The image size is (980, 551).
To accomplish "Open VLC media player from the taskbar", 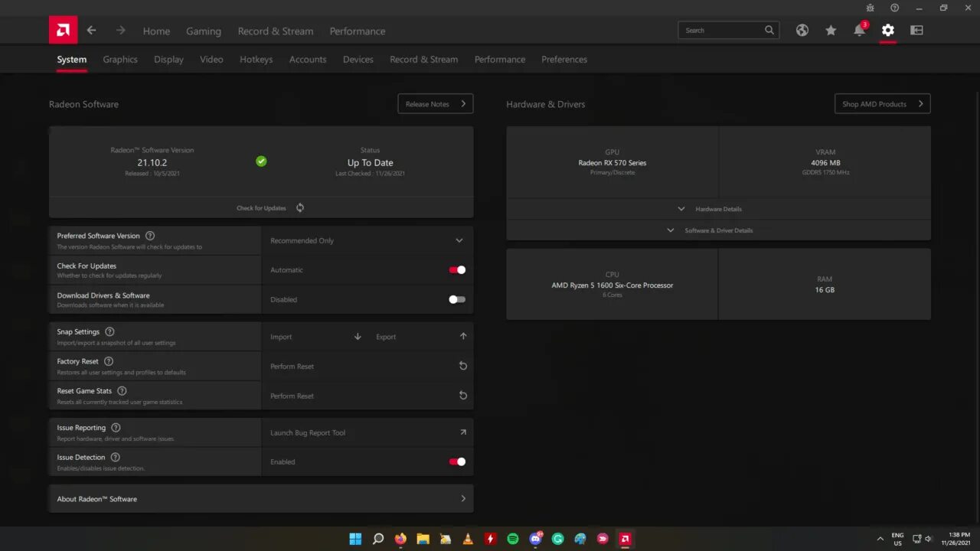I will pyautogui.click(x=468, y=539).
